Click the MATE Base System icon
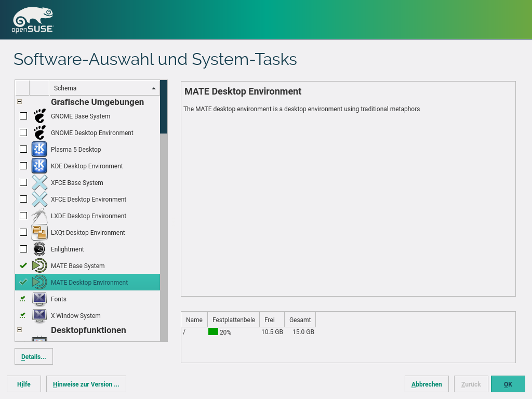The height and width of the screenshot is (399, 532). (x=39, y=266)
